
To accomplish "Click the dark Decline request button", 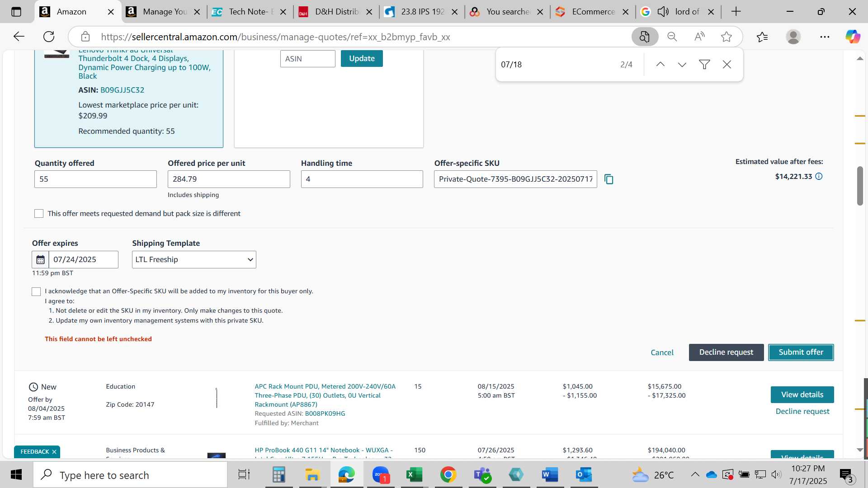I will (x=726, y=352).
